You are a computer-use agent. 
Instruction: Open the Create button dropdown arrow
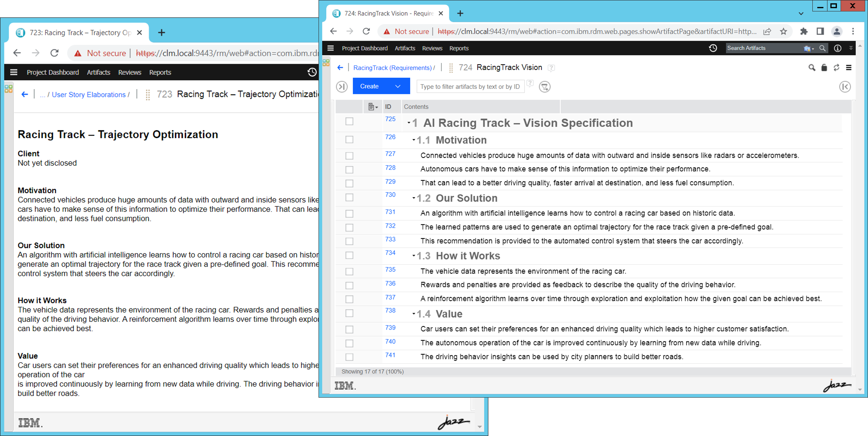click(x=398, y=86)
